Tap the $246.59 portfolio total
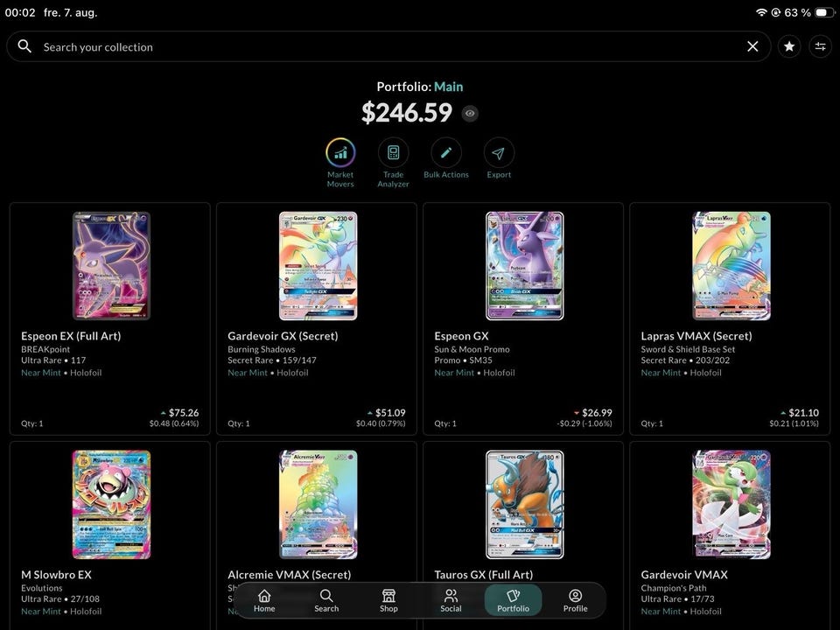 (x=407, y=113)
